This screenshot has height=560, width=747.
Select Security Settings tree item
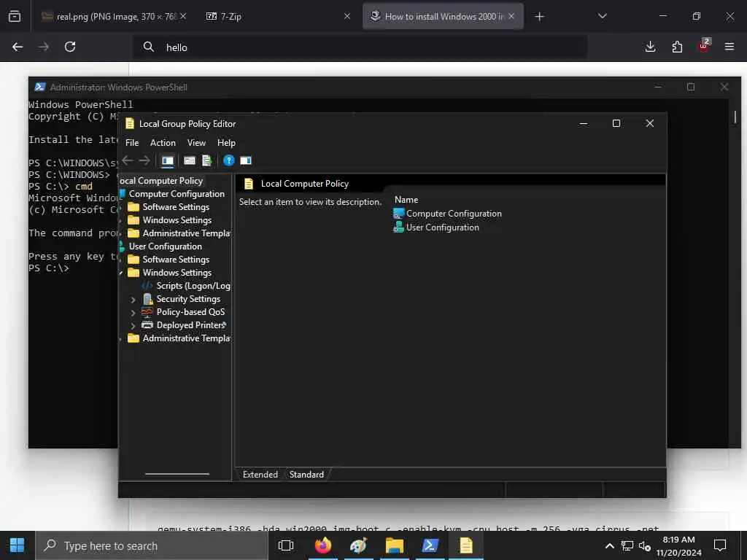pos(188,299)
